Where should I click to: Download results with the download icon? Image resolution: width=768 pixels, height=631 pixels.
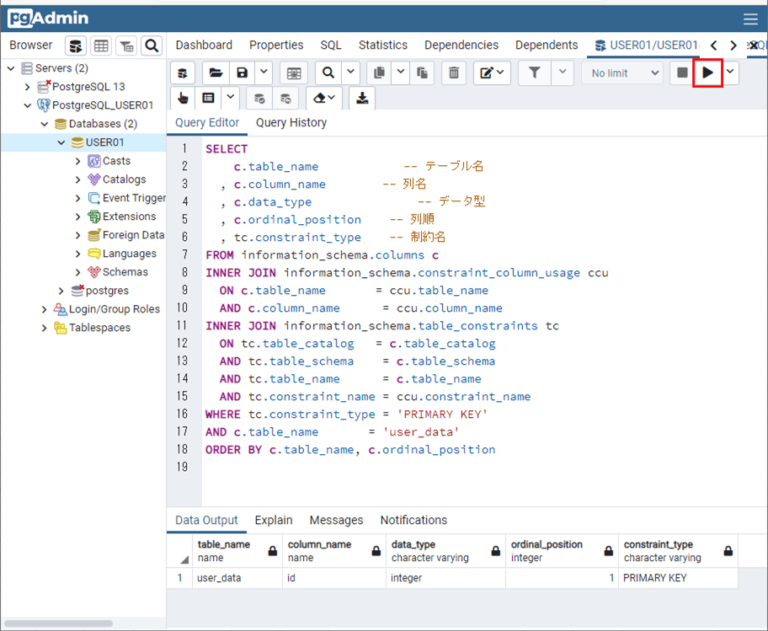click(x=361, y=98)
